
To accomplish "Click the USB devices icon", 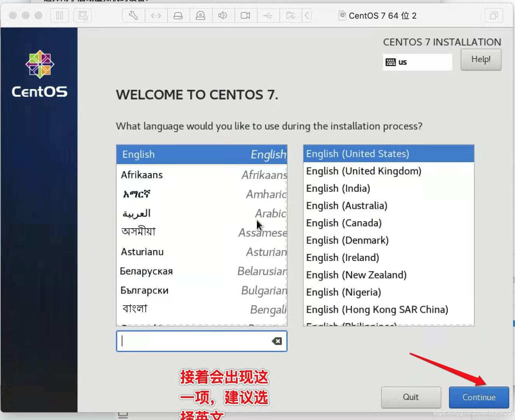I will [268, 16].
